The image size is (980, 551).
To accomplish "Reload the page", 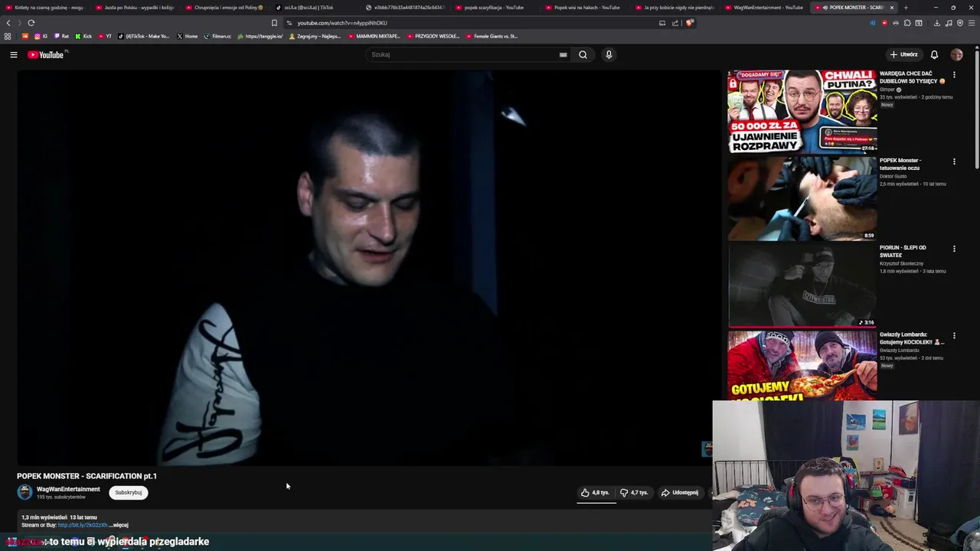I will (x=31, y=23).
